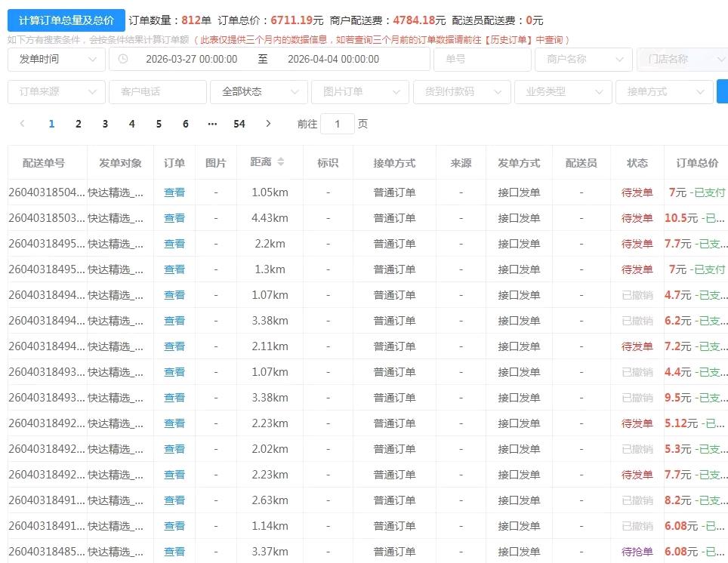This screenshot has height=563, width=728.
Task: Click the pagination ellipsis to reveal more pages
Action: [213, 124]
